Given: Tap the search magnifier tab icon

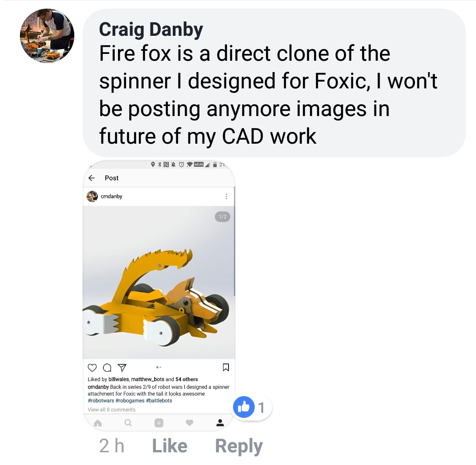Looking at the screenshot, I should [x=128, y=423].
